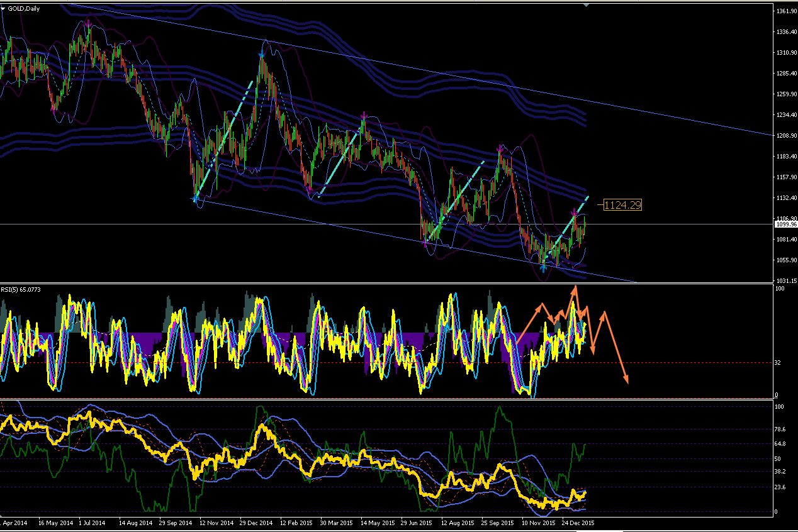Click the 1234.40 price axis value
798x532 pixels.
787,115
